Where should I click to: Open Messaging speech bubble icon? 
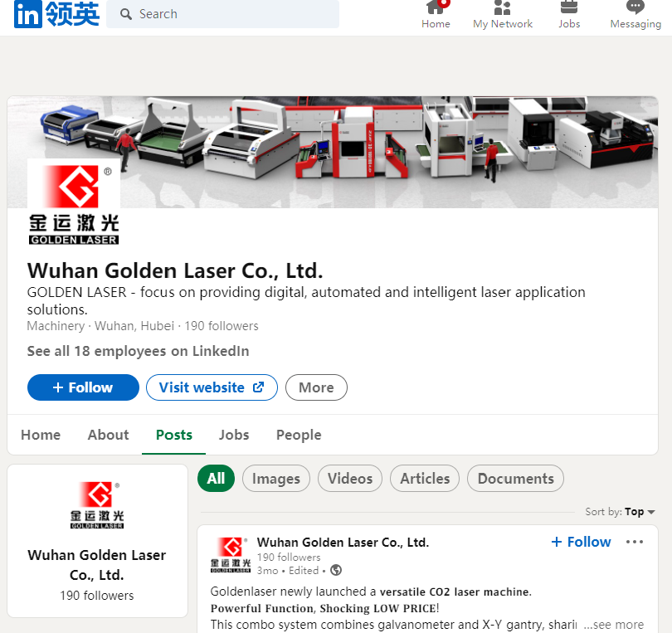[635, 8]
